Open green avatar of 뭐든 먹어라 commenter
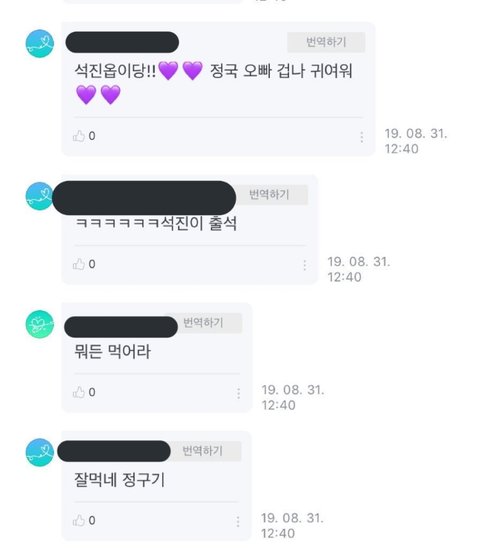The height and width of the screenshot is (548, 480). [x=40, y=324]
